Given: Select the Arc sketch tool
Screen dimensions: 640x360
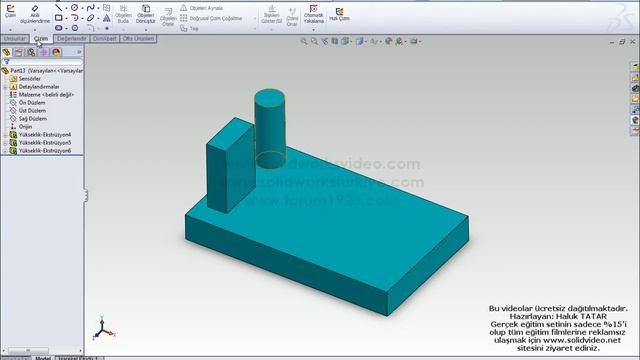Looking at the screenshot, I should click(75, 18).
